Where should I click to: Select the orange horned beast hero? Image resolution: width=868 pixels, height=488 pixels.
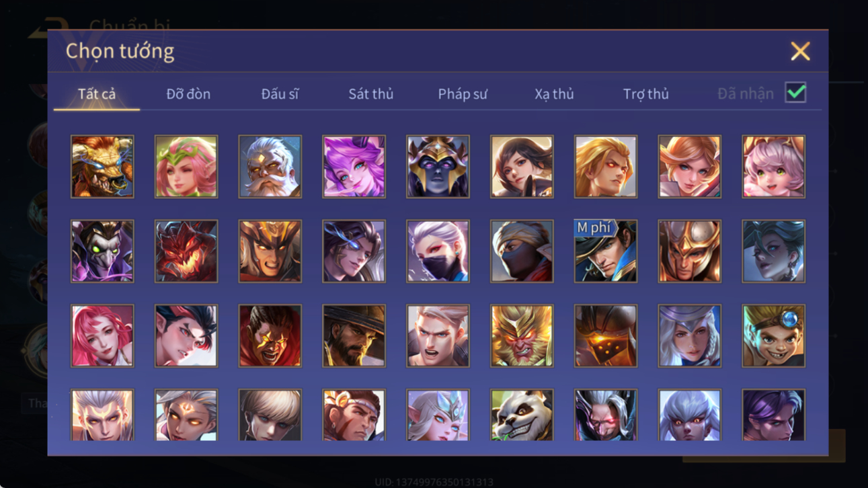click(102, 166)
